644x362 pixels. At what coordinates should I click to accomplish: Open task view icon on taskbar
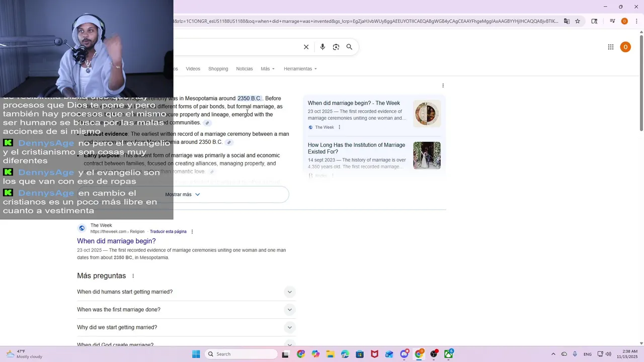point(285,354)
